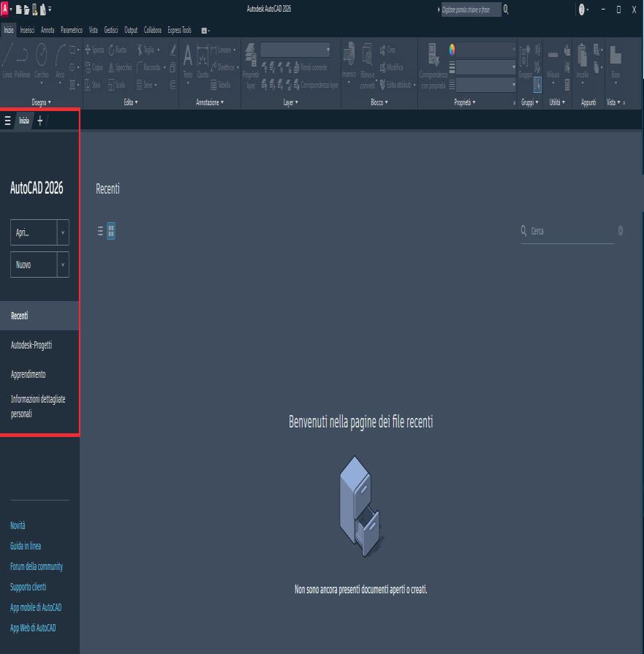Click the Scala scale tool
The width and height of the screenshot is (644, 654).
117,85
